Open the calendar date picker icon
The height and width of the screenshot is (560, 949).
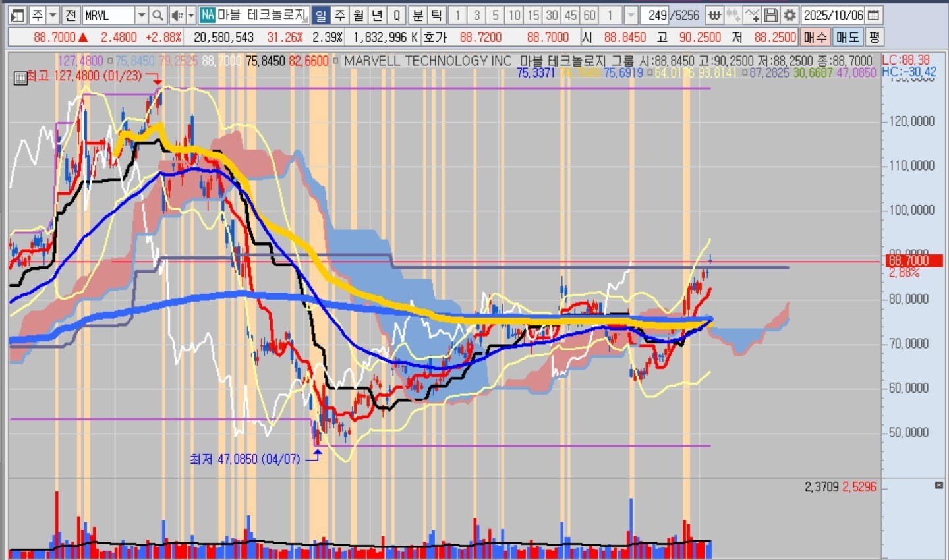click(873, 15)
